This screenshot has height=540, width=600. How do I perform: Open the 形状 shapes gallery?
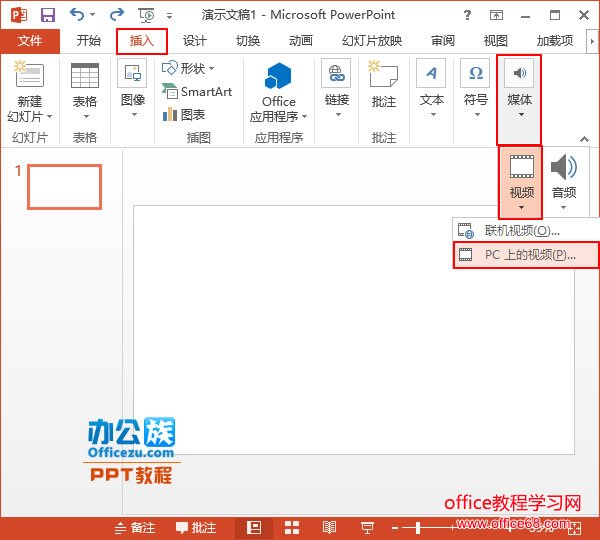click(x=188, y=69)
